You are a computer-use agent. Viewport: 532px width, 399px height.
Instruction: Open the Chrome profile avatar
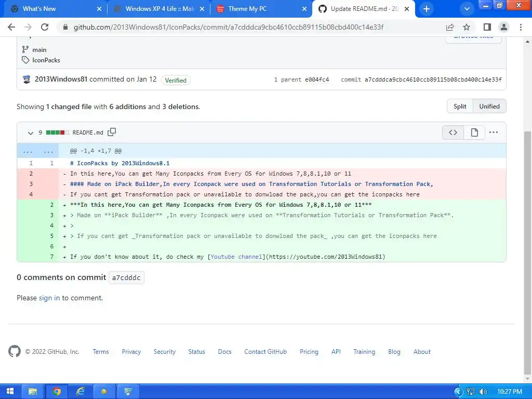click(x=504, y=27)
